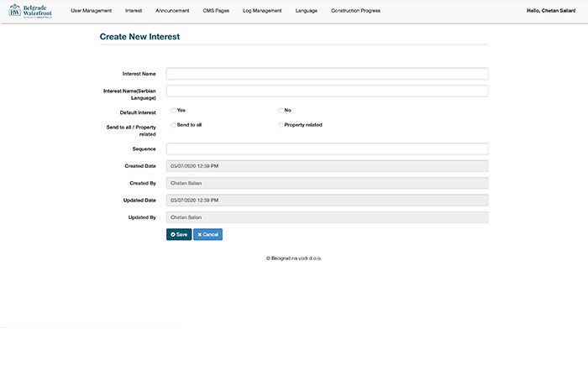
Task: Focus the Interest Name input field
Action: tap(327, 74)
